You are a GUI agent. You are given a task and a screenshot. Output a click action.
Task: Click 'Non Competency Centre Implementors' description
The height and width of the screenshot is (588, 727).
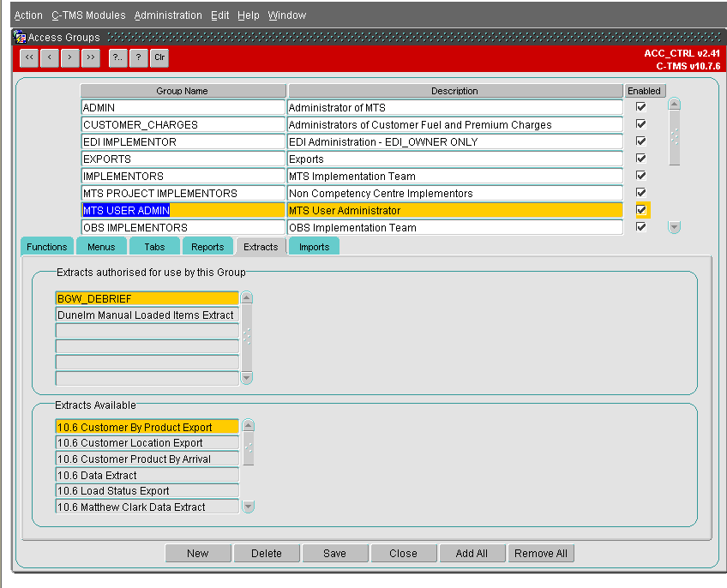point(455,194)
